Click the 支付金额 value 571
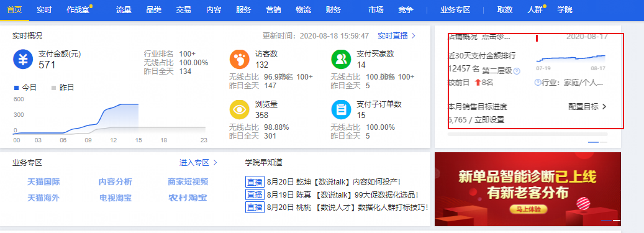The height and width of the screenshot is (233, 644). click(47, 65)
